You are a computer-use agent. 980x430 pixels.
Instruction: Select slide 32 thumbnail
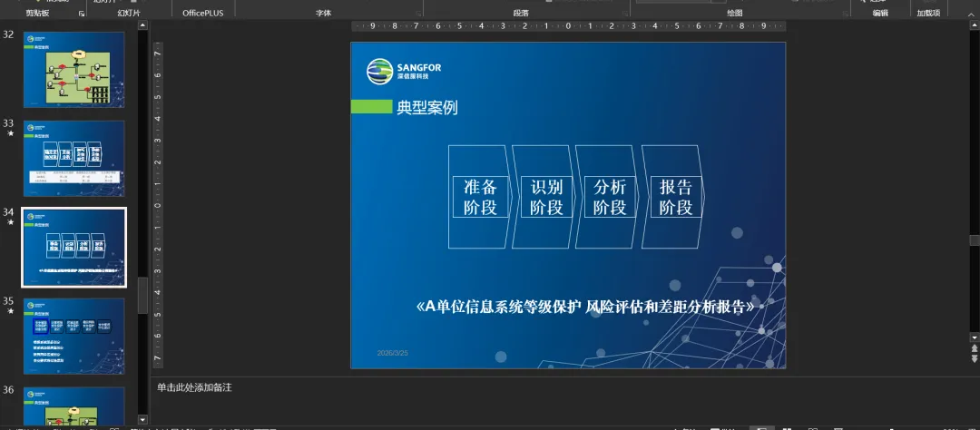(73, 69)
